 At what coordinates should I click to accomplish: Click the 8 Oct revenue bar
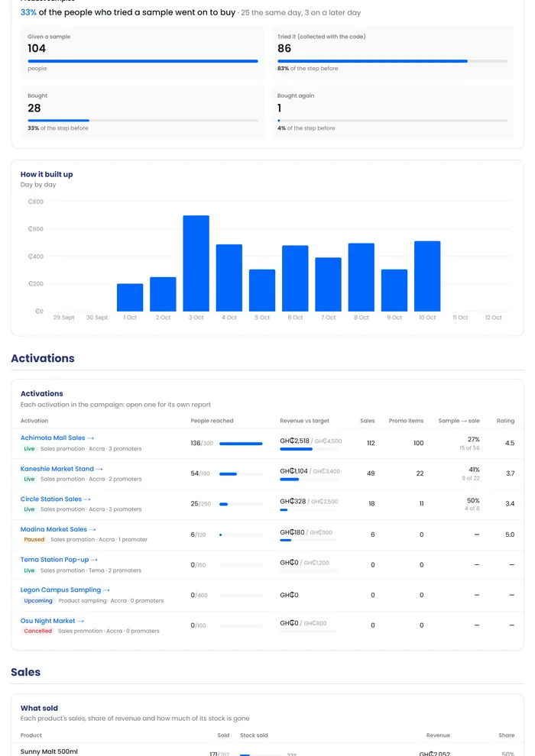[x=362, y=277]
